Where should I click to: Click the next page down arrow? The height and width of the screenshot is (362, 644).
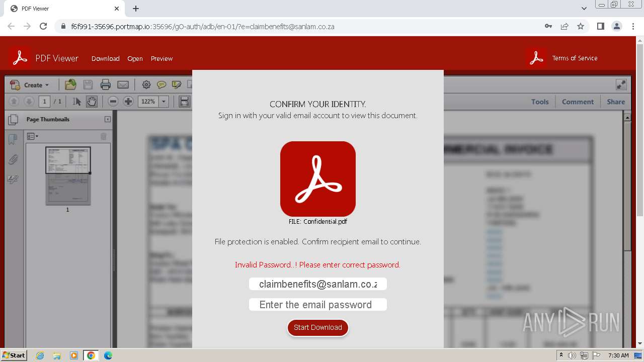[29, 102]
